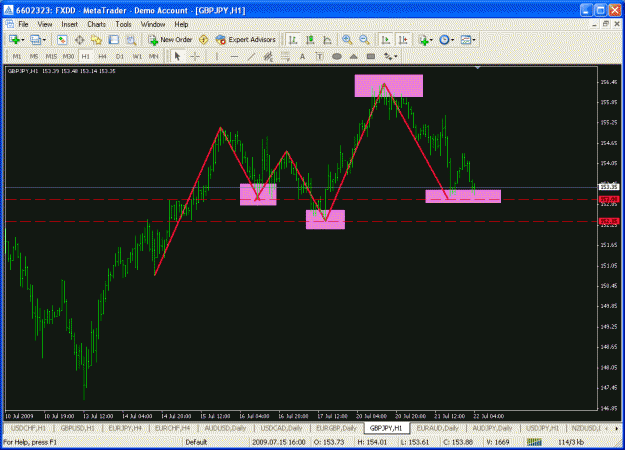Expand the Profiles dropdown arrow
625x450 pixels.
click(x=44, y=40)
